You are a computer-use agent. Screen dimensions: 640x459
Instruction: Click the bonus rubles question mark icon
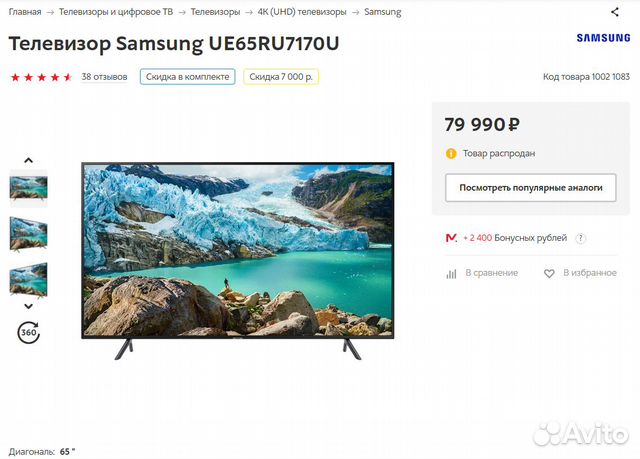point(580,238)
